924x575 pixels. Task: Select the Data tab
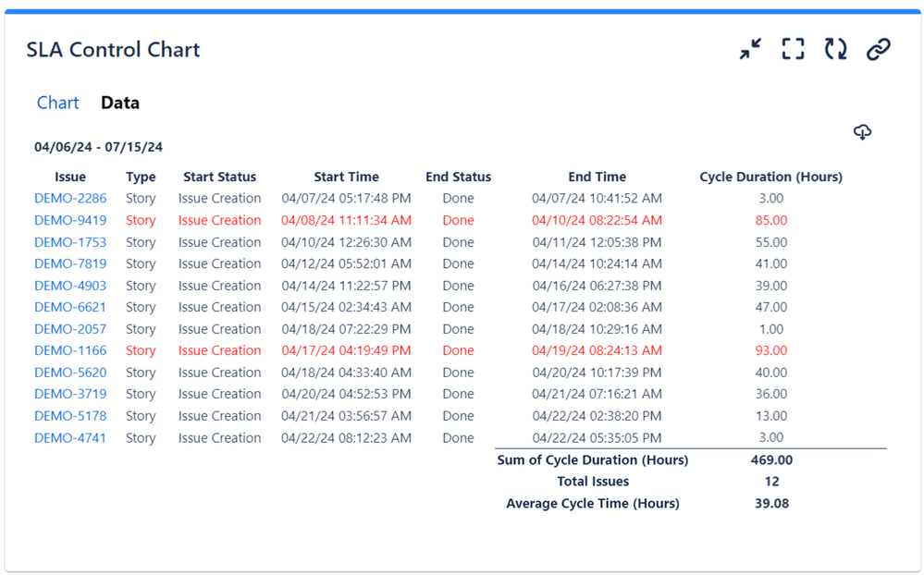(x=120, y=103)
